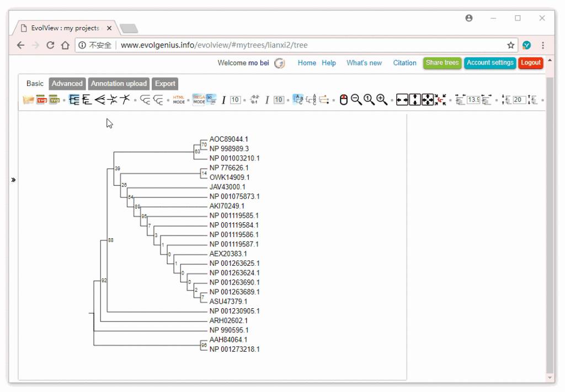Switch to the Advanced tab

pyautogui.click(x=67, y=83)
